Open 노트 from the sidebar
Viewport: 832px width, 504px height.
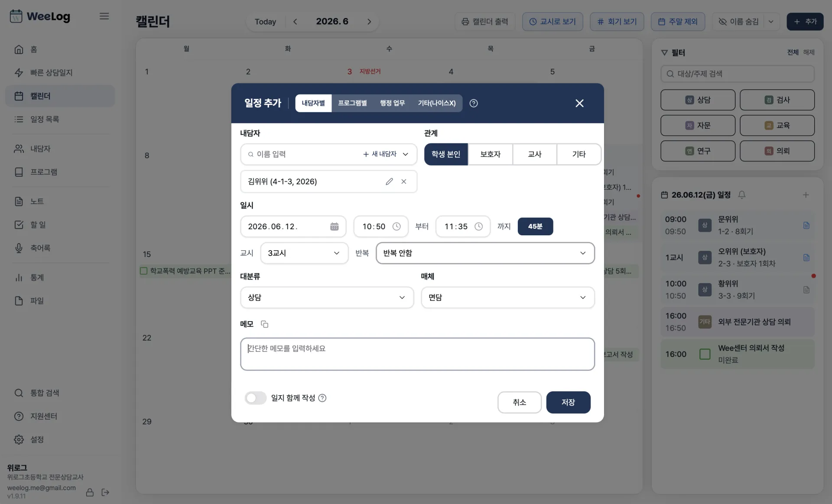60,202
